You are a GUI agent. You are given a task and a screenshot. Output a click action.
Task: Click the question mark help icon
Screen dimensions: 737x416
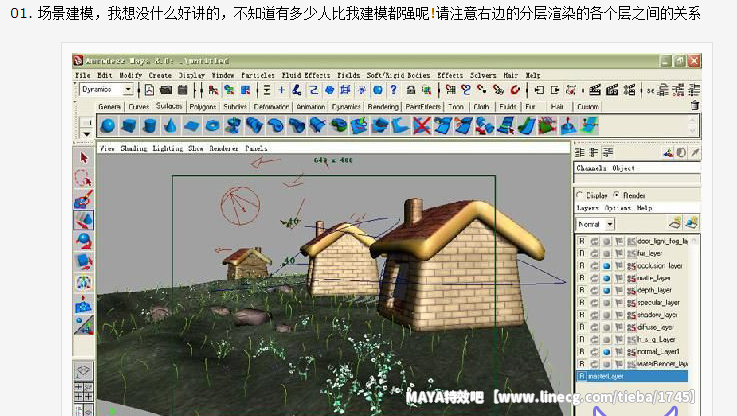click(x=393, y=89)
